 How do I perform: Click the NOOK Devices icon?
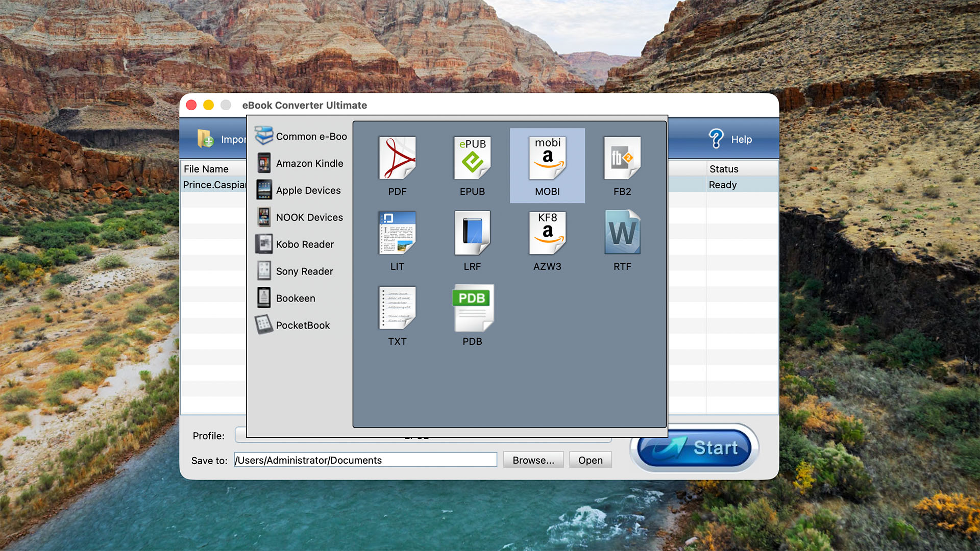coord(264,217)
